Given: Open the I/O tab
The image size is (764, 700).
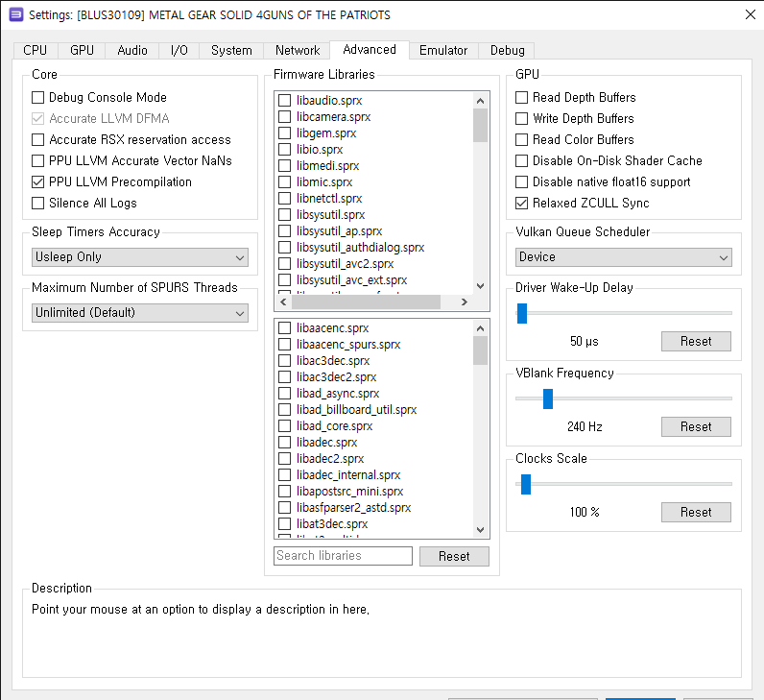Looking at the screenshot, I should click(179, 50).
